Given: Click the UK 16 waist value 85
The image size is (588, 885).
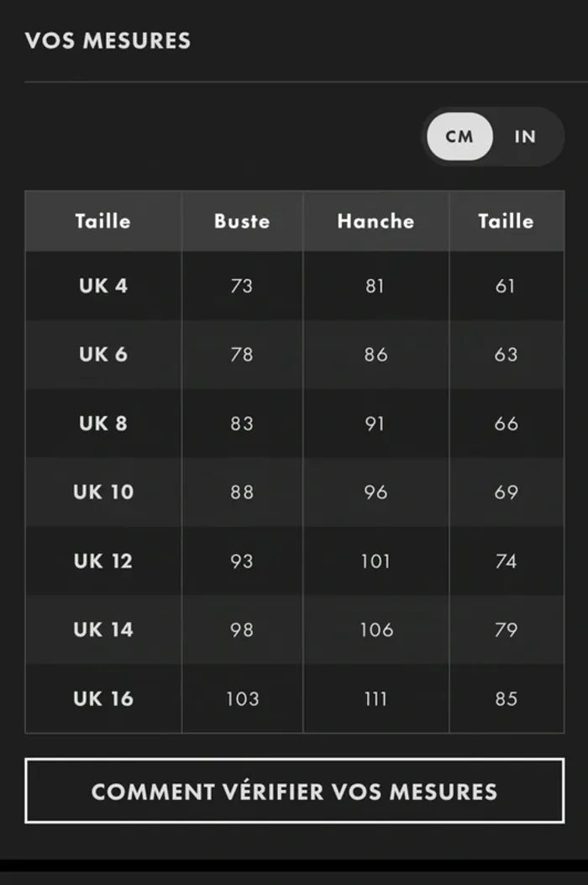Looking at the screenshot, I should pos(506,698).
